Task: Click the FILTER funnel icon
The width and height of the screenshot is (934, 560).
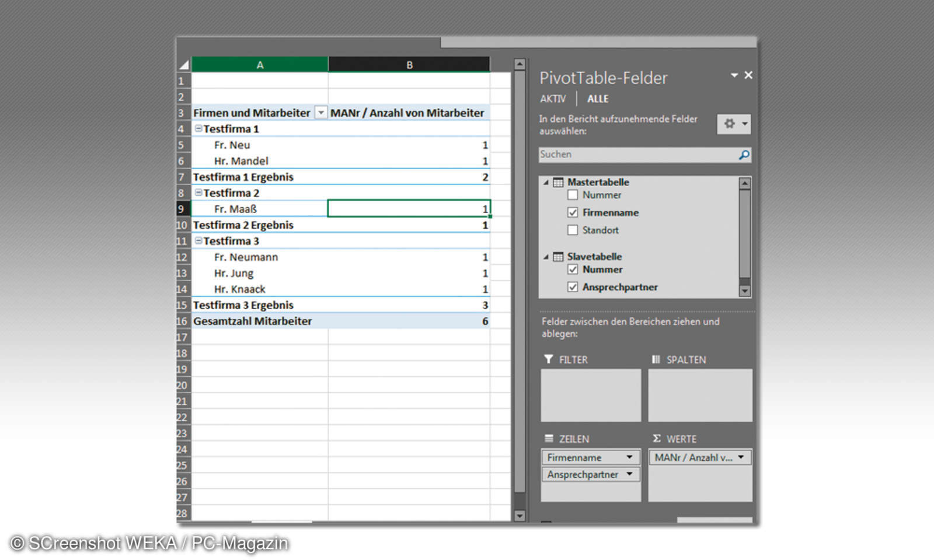Action: tap(548, 359)
